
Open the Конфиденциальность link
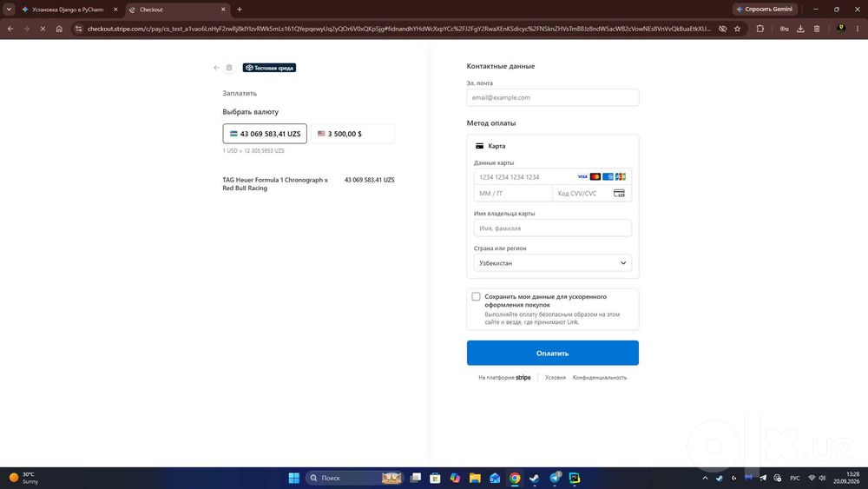(x=600, y=378)
